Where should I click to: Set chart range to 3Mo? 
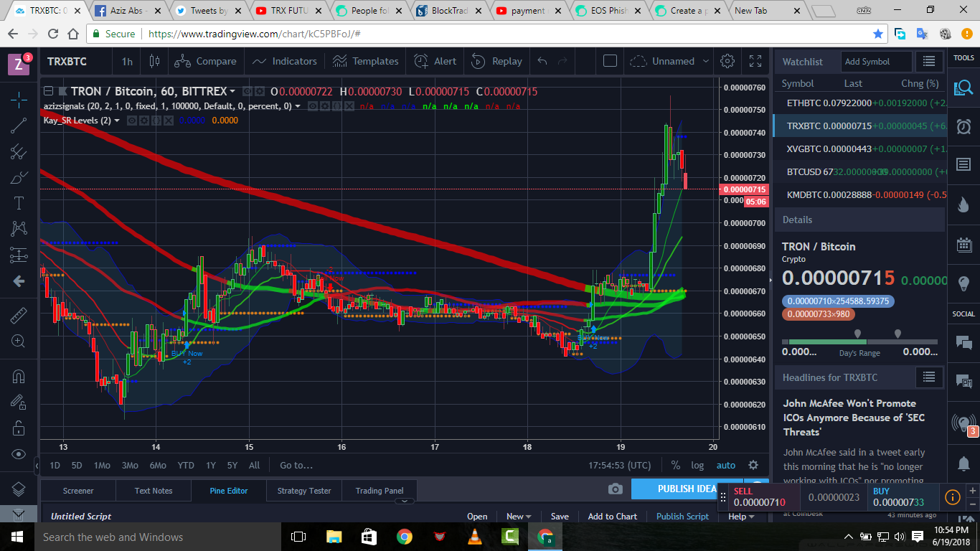pyautogui.click(x=130, y=465)
